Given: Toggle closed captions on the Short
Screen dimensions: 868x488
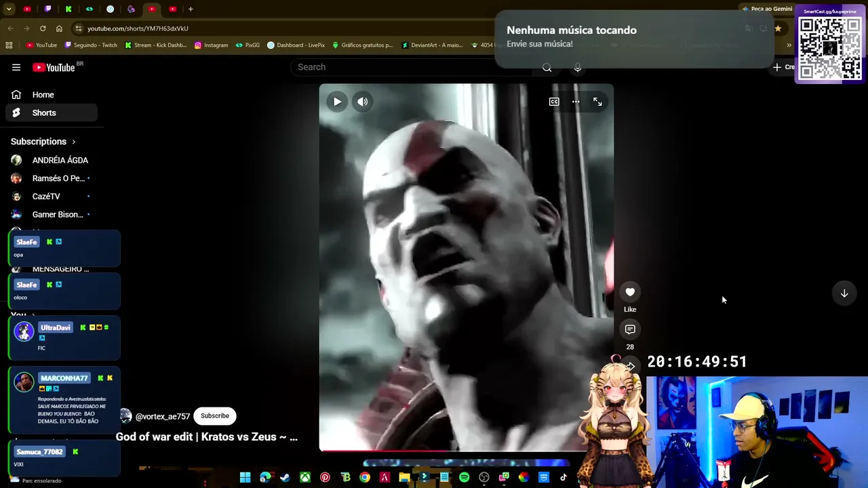Looking at the screenshot, I should point(554,102).
